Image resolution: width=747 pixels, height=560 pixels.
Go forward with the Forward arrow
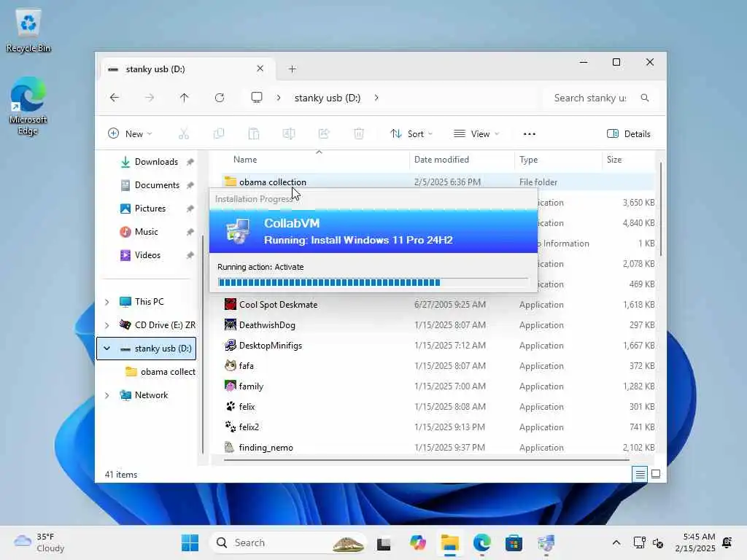(x=150, y=98)
